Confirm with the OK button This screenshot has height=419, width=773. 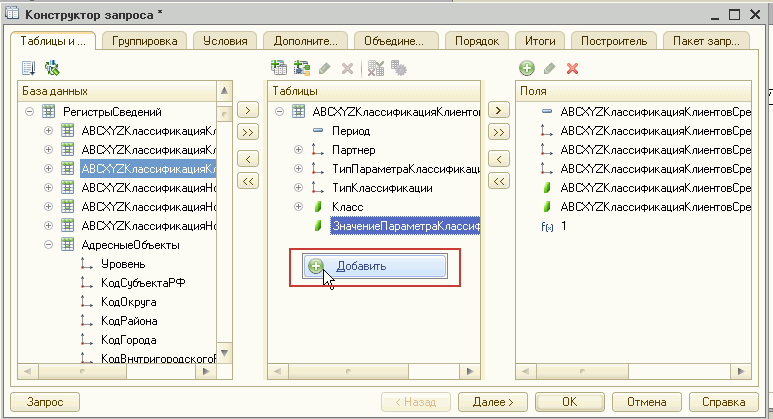tap(569, 402)
